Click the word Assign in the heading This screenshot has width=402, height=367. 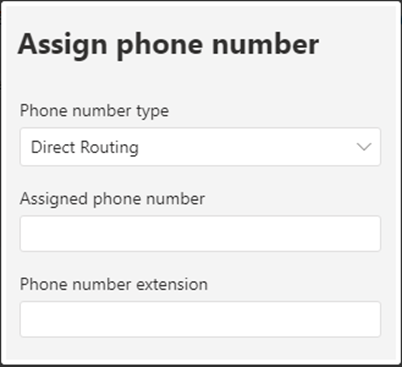tap(62, 46)
